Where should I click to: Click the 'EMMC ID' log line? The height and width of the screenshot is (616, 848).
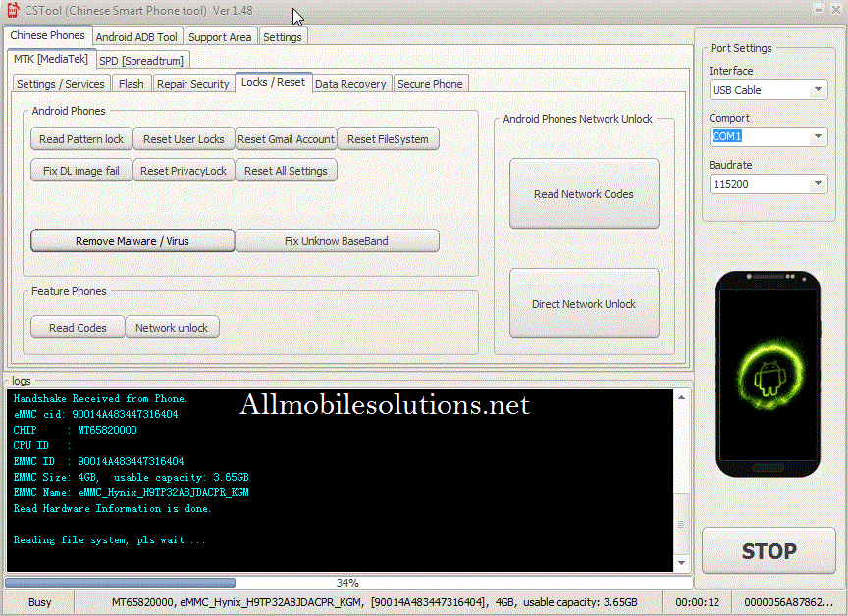coord(98,461)
